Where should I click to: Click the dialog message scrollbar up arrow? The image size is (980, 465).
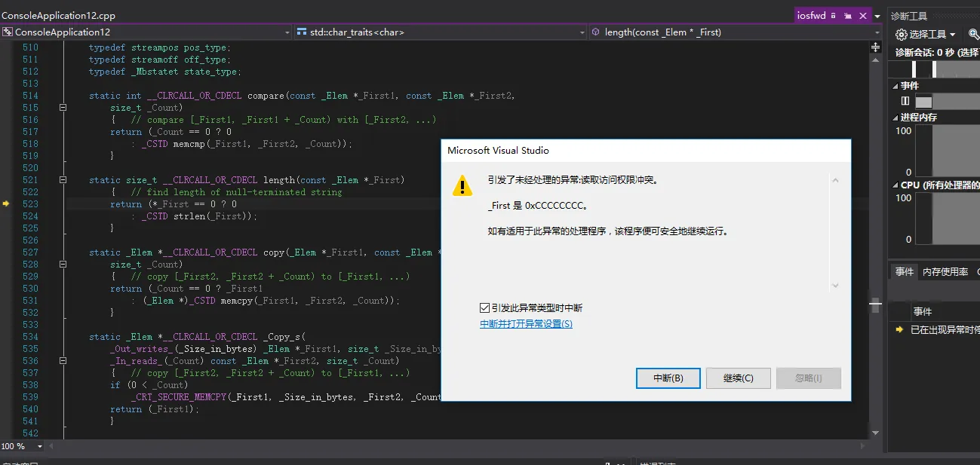point(835,180)
